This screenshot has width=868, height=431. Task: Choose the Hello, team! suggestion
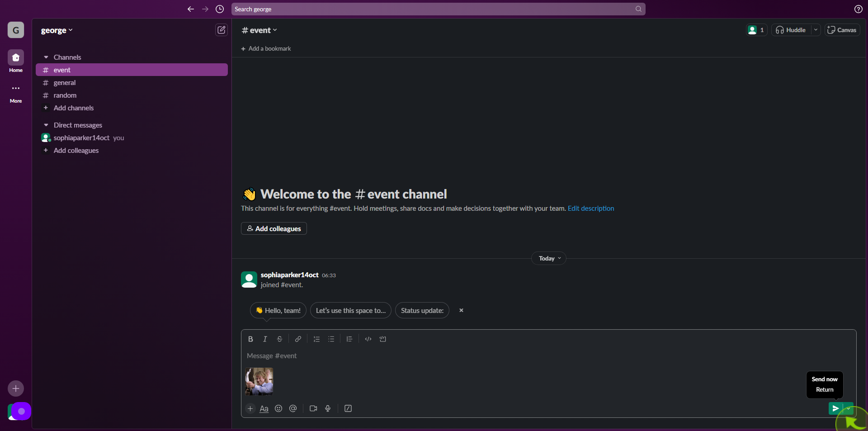[278, 310]
